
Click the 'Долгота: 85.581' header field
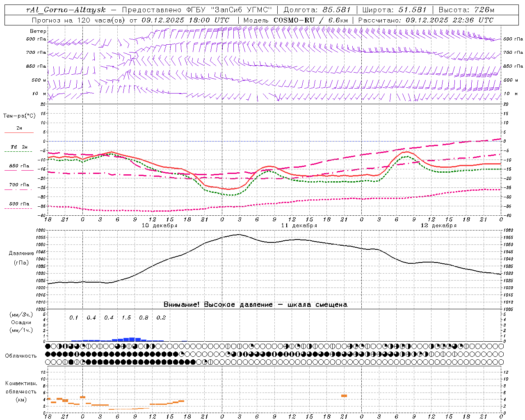318,10
